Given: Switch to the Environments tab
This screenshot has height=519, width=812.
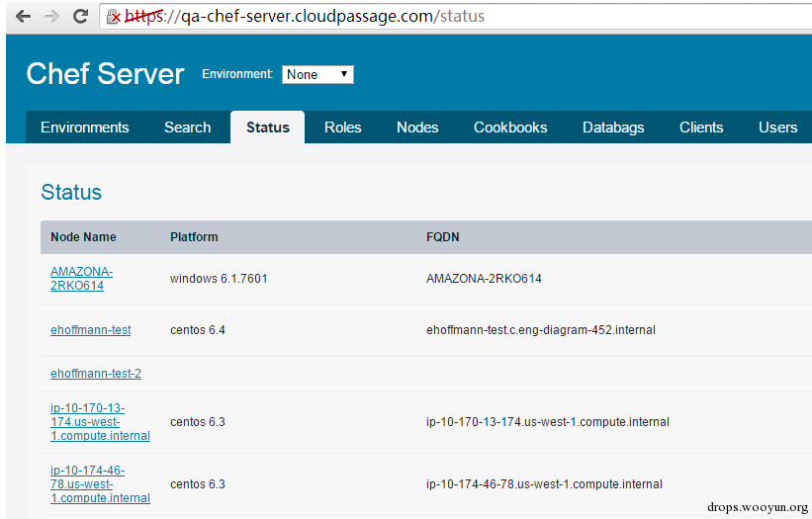Looking at the screenshot, I should click(x=85, y=128).
